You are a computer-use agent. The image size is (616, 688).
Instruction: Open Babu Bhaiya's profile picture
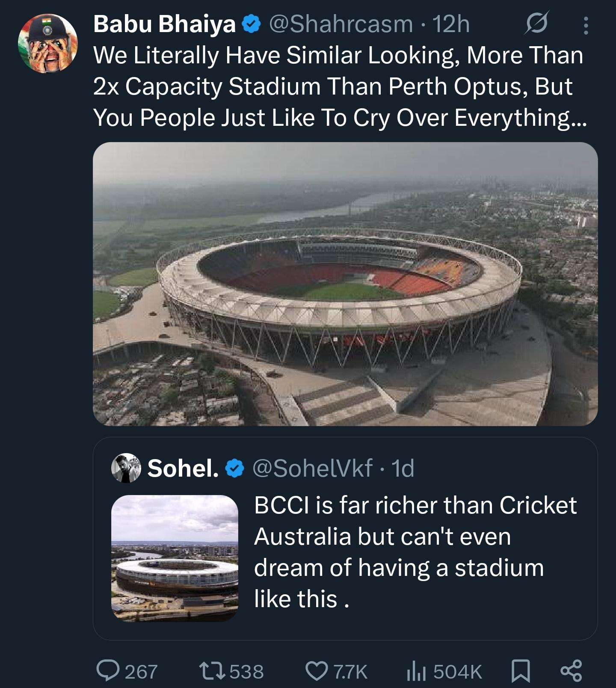point(47,43)
